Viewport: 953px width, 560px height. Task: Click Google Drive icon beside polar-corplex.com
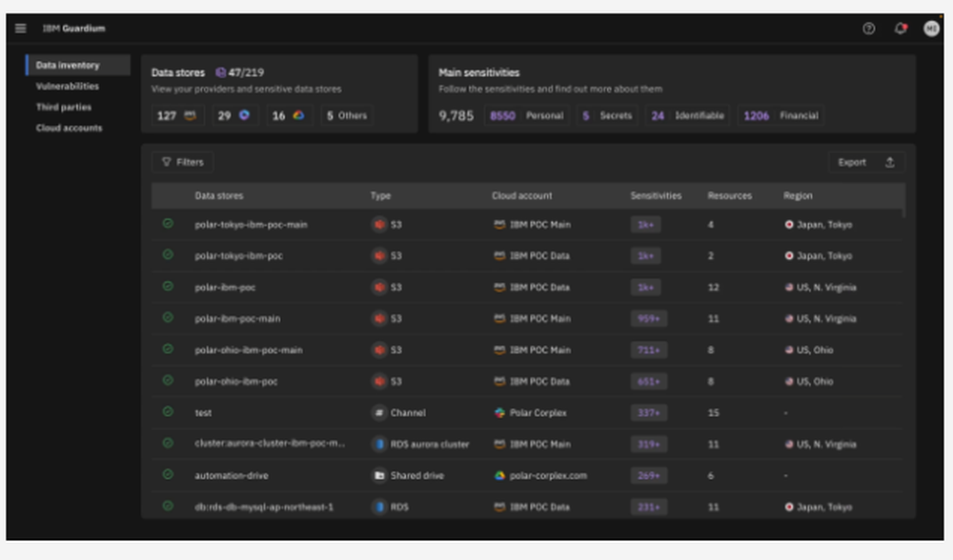[499, 475]
